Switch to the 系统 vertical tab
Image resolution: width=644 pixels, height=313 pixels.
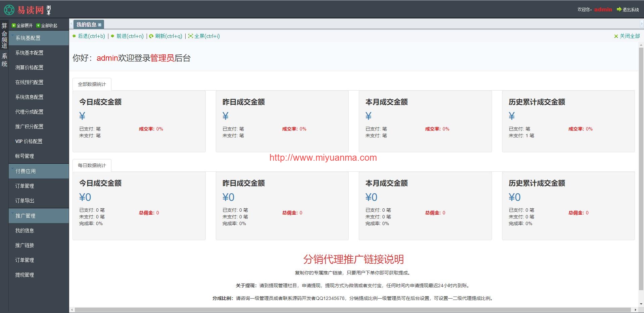coord(4,60)
